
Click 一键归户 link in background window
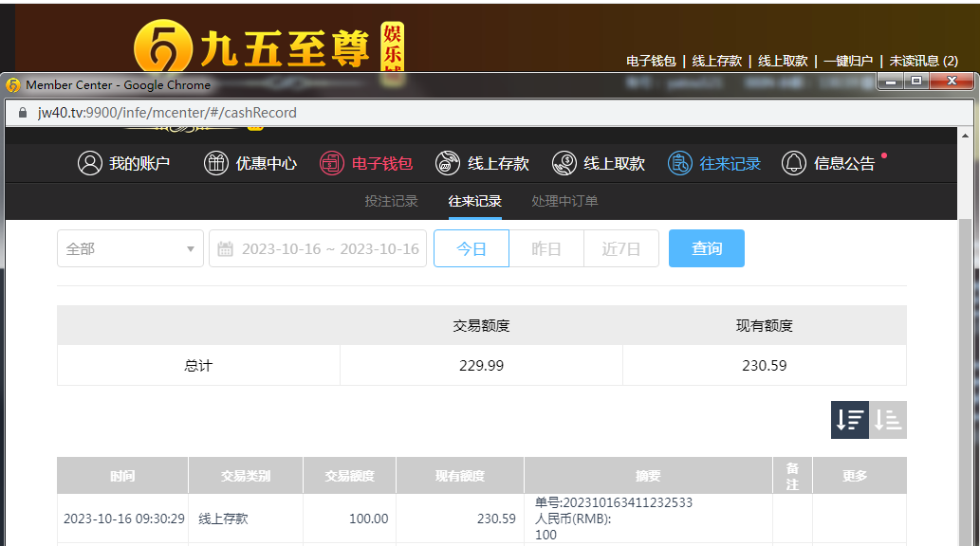[848, 62]
